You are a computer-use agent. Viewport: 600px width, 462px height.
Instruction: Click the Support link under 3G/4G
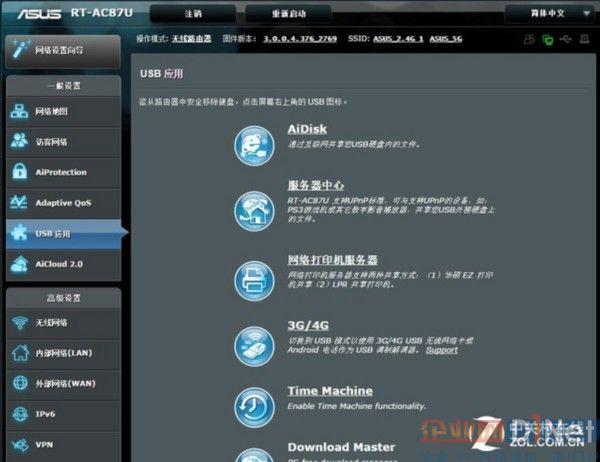tap(442, 350)
